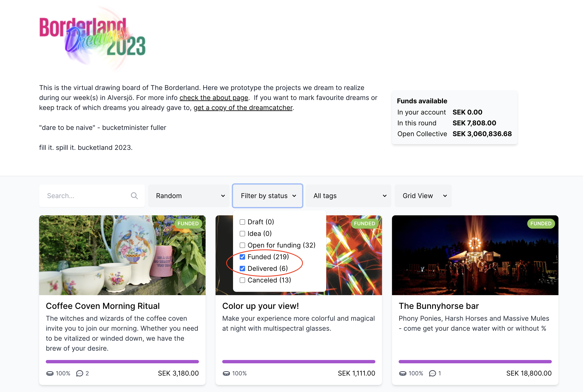
Task: Open the Random sort order dropdown
Action: (x=189, y=196)
